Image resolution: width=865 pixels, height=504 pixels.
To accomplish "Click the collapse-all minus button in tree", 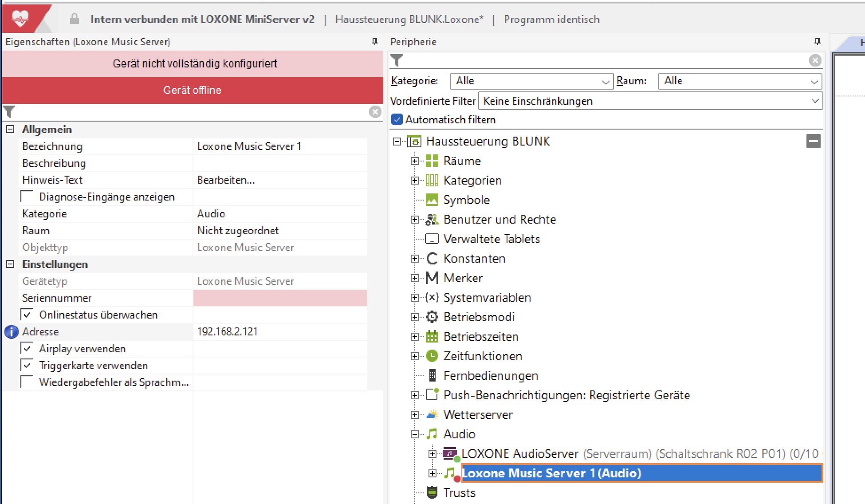I will pos(813,142).
